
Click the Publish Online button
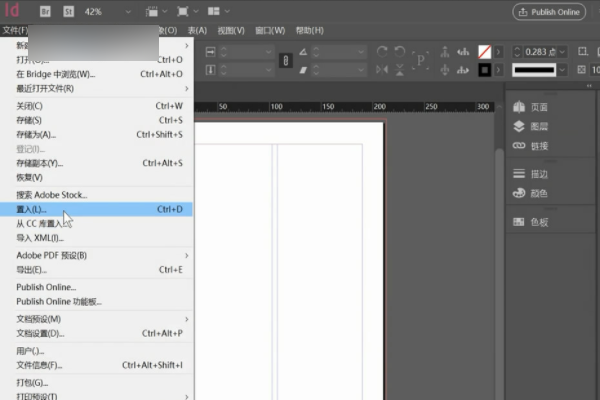pyautogui.click(x=549, y=12)
